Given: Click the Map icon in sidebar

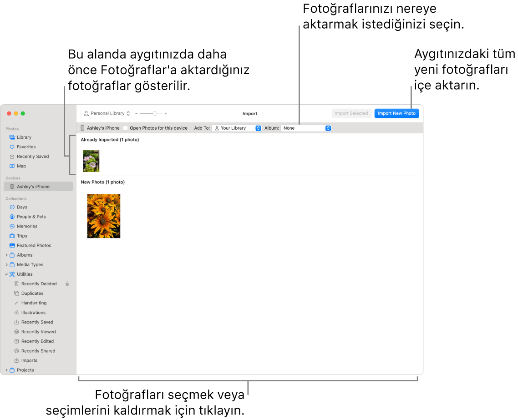Looking at the screenshot, I should pyautogui.click(x=12, y=166).
